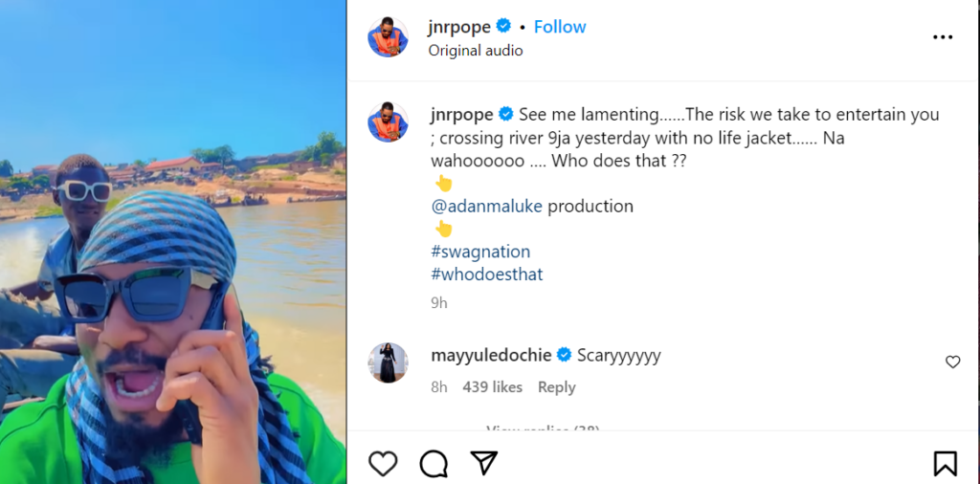Open the #swagnation hashtag

coord(481,252)
